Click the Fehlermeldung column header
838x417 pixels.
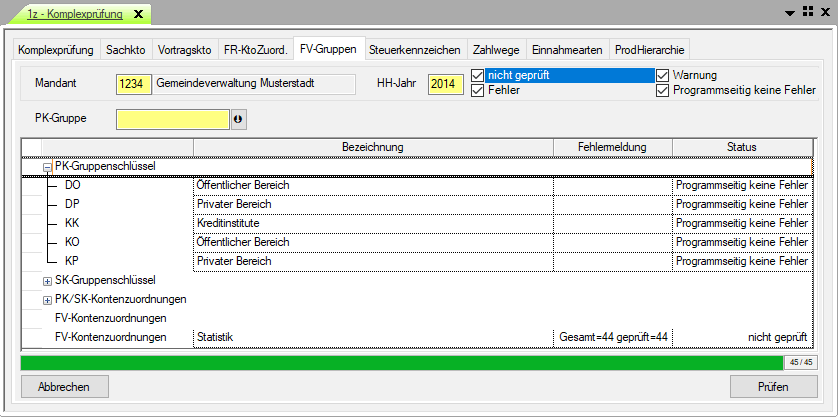pos(612,147)
